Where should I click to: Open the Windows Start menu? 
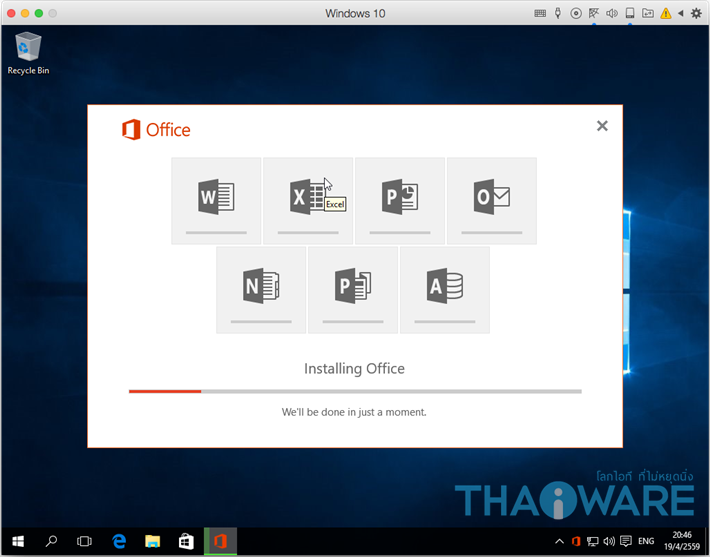point(18,541)
